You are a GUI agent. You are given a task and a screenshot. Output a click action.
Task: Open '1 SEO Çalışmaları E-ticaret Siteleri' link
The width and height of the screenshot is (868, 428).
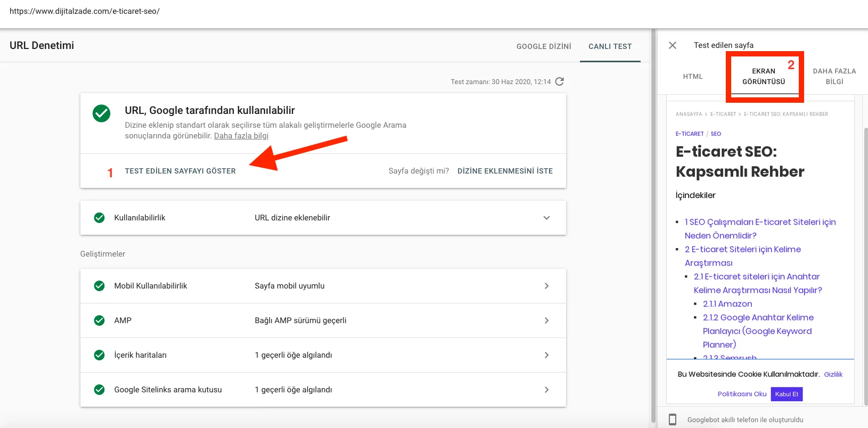760,228
